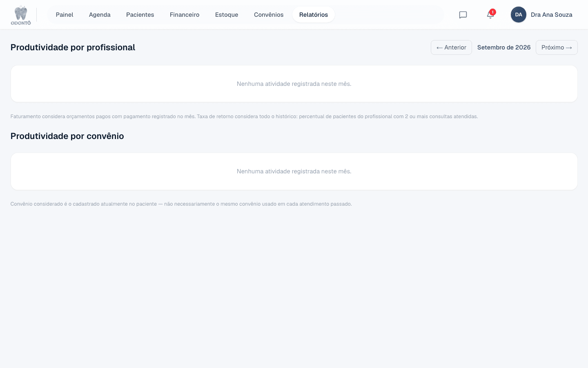The width and height of the screenshot is (588, 368).
Task: Click the DA user avatar
Action: (519, 15)
